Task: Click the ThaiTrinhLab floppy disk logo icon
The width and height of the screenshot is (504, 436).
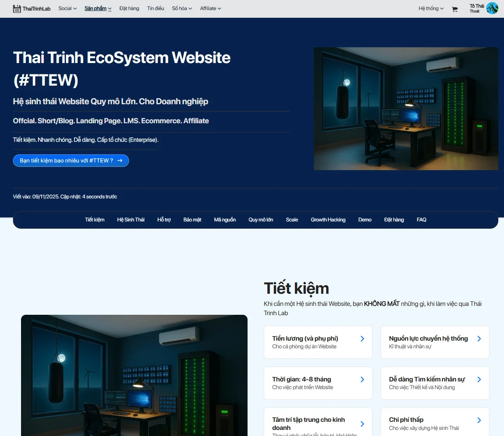Action: tap(17, 8)
